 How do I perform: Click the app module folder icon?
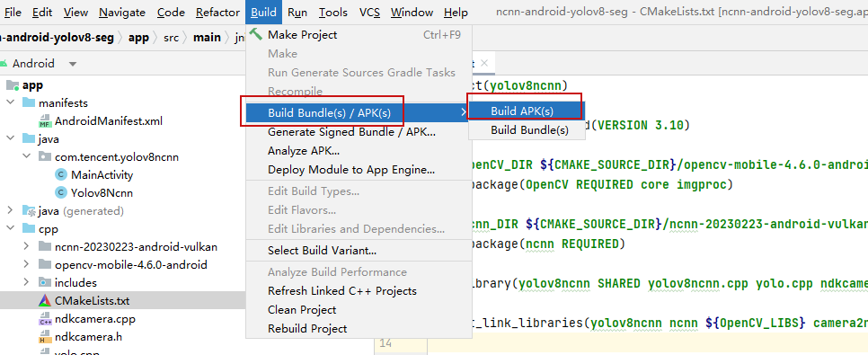pyautogui.click(x=13, y=85)
